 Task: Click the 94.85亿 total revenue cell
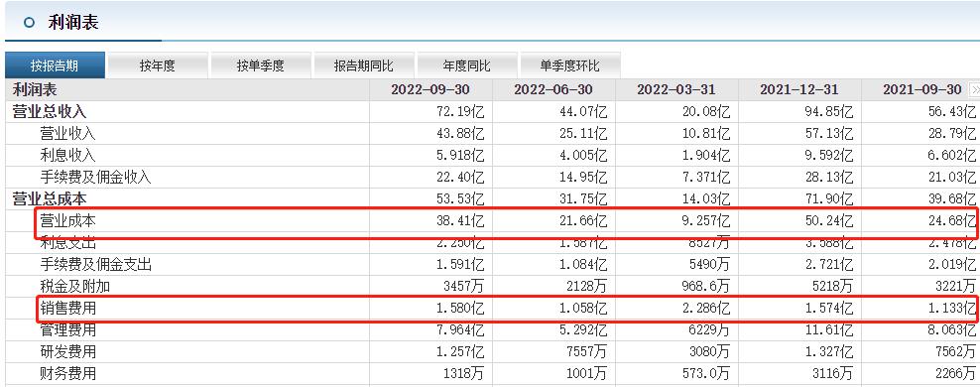[829, 112]
